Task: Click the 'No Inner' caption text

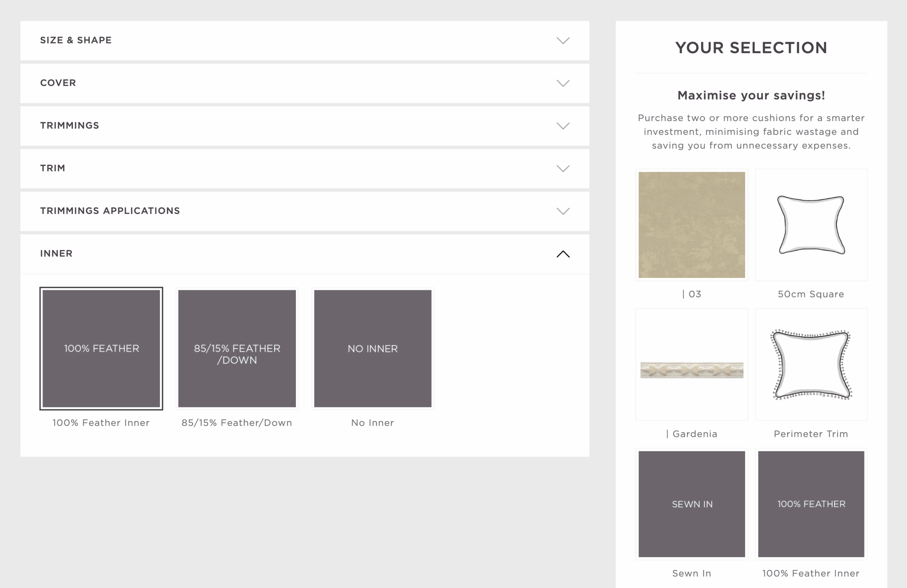Action: click(372, 423)
